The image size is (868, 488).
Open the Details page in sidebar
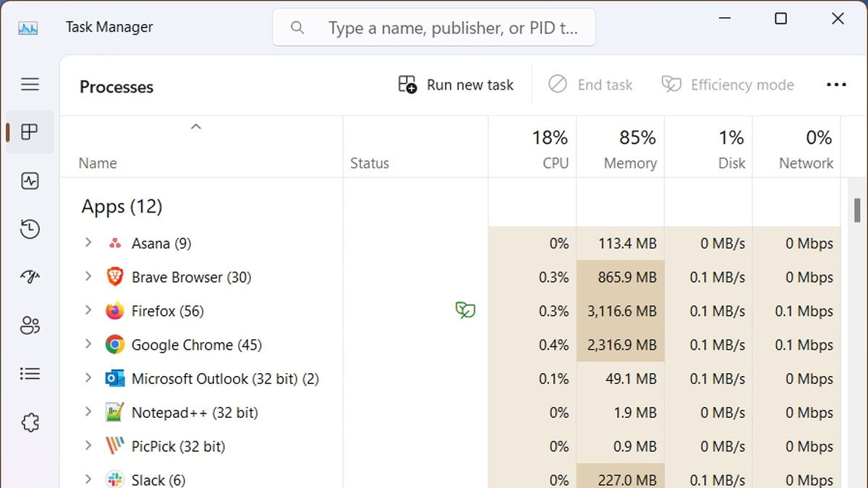[x=30, y=374]
